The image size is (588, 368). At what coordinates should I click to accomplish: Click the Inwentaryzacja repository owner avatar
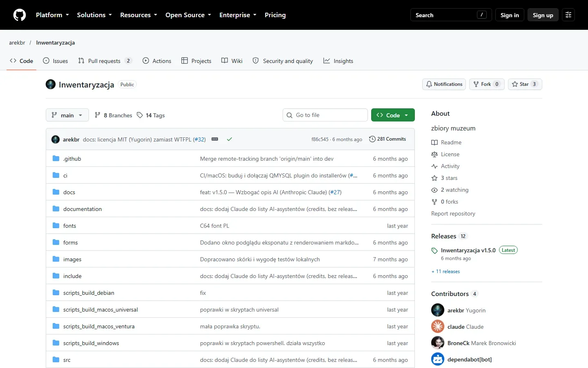pos(51,84)
